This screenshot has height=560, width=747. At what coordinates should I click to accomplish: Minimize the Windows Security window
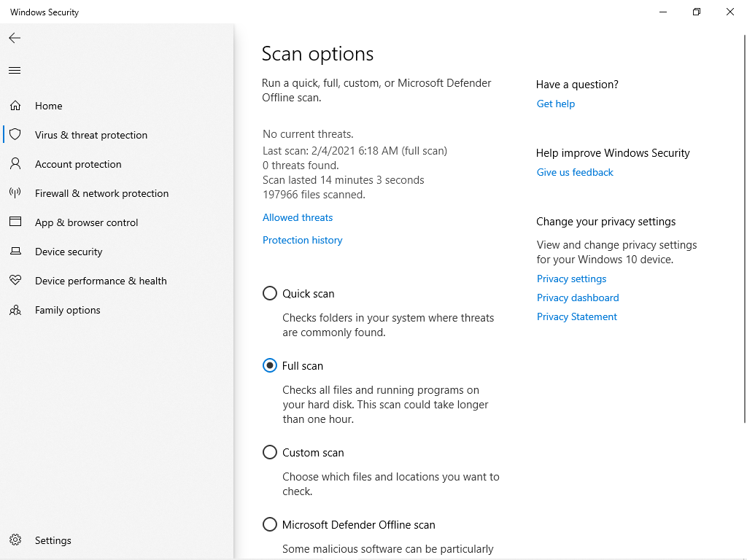[x=662, y=12]
